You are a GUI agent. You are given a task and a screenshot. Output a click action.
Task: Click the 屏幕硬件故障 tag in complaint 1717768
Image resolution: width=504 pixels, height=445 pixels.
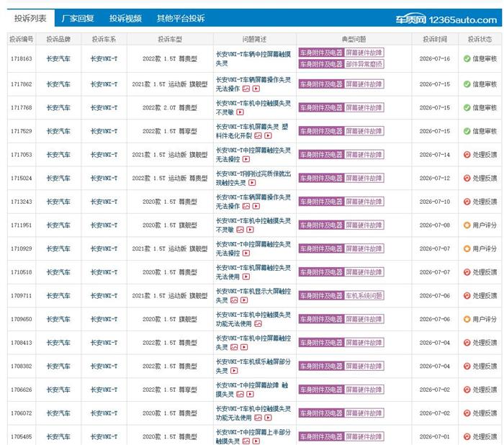(x=364, y=108)
